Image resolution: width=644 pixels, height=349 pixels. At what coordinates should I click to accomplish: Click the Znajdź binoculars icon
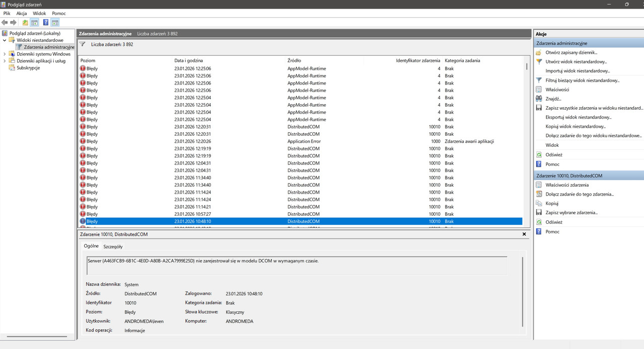tap(539, 99)
